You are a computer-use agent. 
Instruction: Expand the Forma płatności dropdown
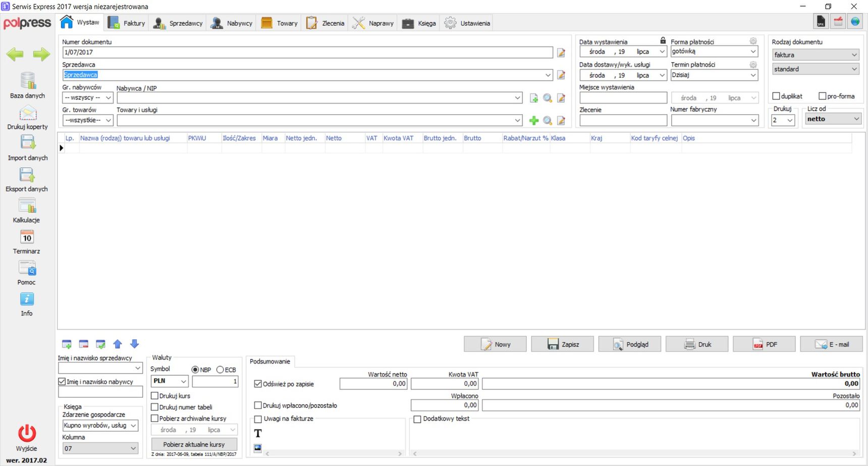click(x=753, y=51)
